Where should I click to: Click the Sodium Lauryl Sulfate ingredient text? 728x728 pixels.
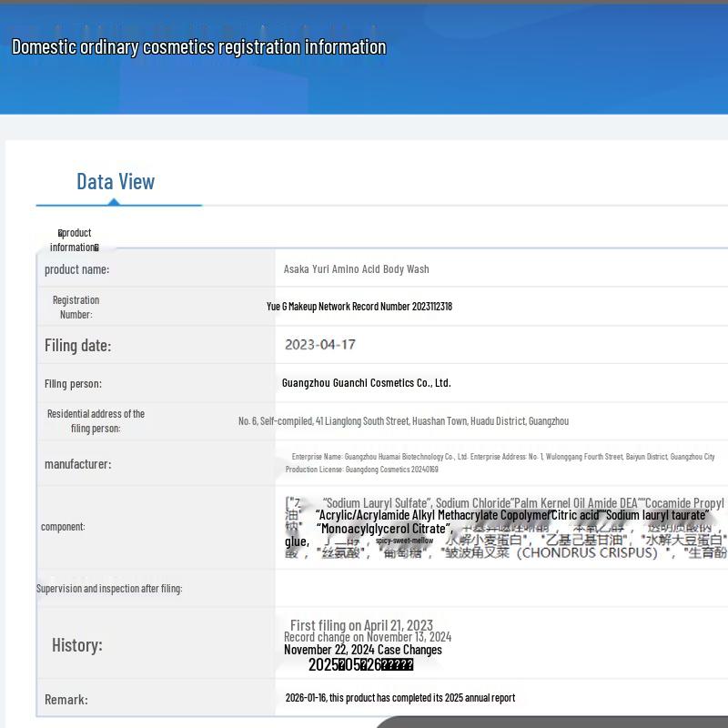coord(378,503)
